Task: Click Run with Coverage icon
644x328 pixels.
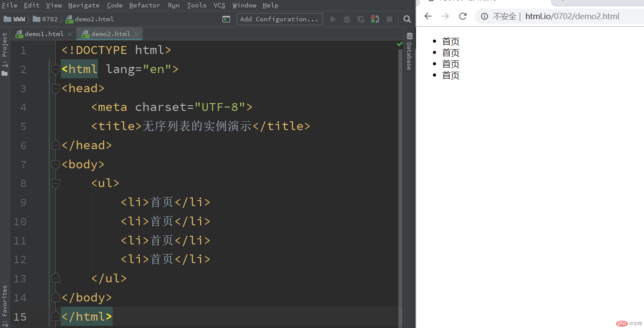Action: pyautogui.click(x=361, y=19)
